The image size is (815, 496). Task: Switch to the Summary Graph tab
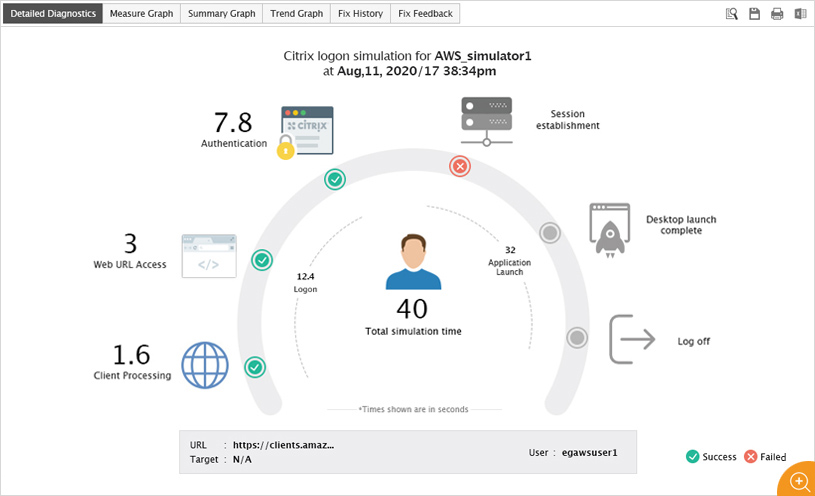click(221, 14)
